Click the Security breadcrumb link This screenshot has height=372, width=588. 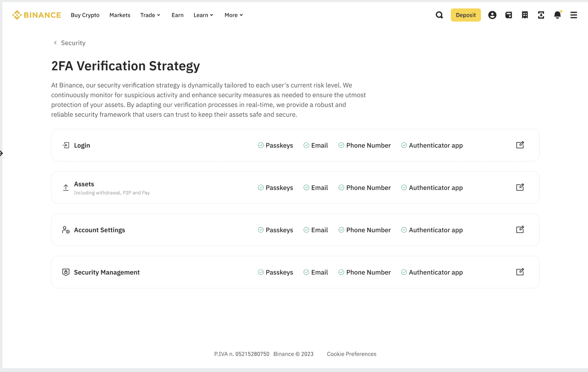point(73,43)
